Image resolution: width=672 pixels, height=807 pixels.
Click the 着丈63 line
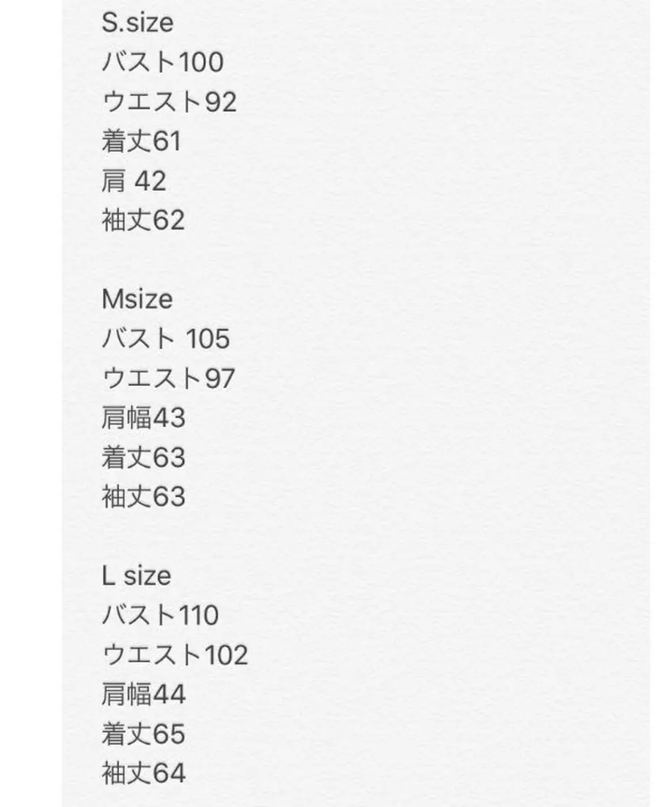(x=143, y=458)
